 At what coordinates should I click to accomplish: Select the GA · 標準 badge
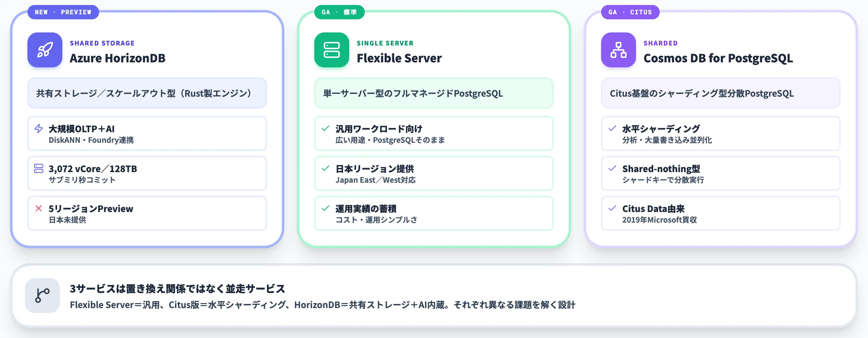click(339, 12)
